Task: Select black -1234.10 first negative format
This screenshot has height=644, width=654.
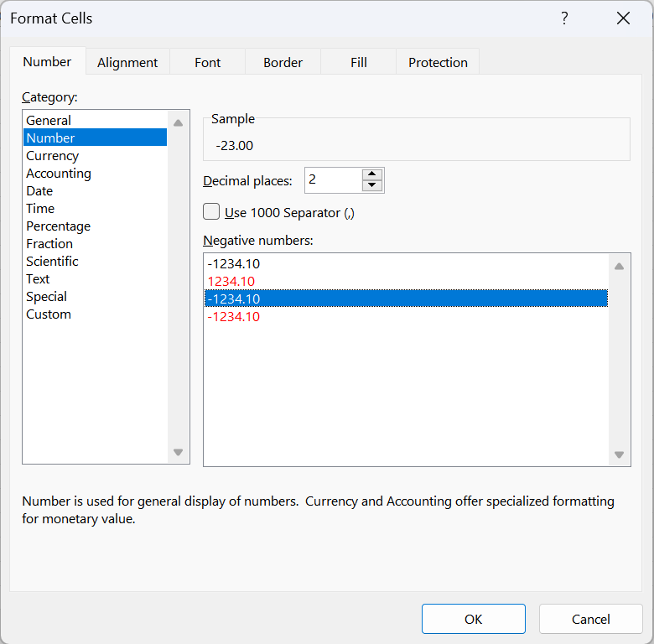Action: point(406,263)
